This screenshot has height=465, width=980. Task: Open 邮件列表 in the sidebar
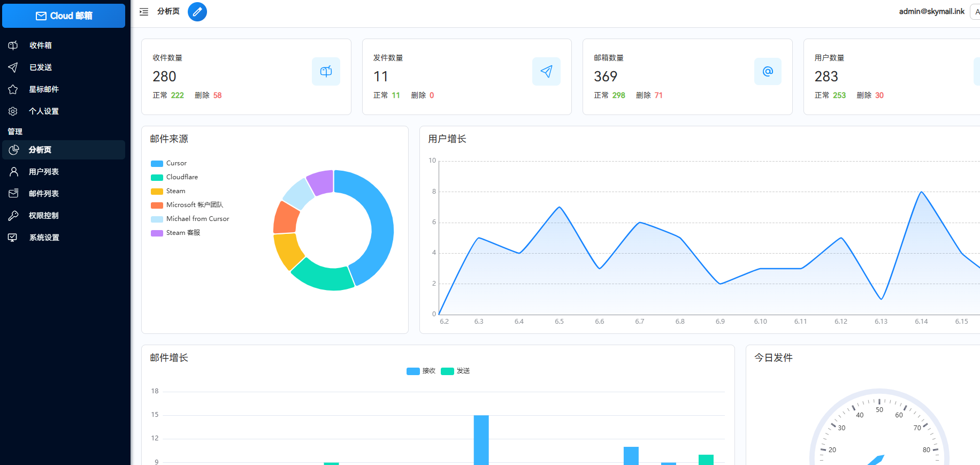click(x=44, y=194)
